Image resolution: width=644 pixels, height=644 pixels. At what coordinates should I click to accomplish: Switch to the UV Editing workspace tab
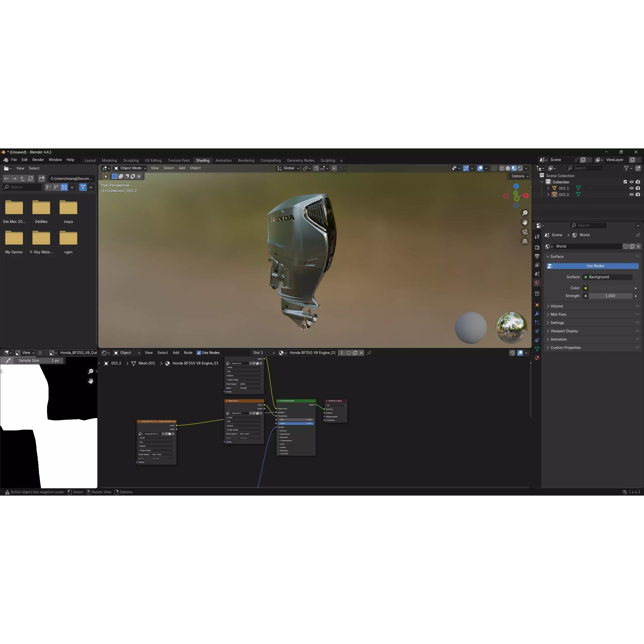tap(153, 161)
